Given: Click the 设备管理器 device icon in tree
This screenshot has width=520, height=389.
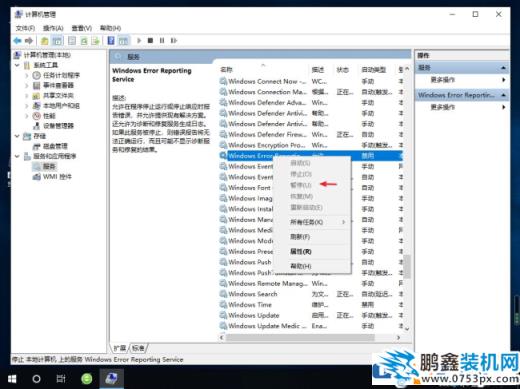Looking at the screenshot, I should point(36,126).
